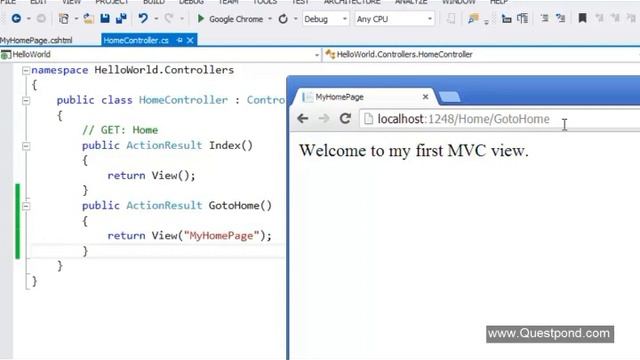Image resolution: width=640 pixels, height=360 pixels.
Task: Open the TOOLS menu
Action: pyautogui.click(x=265, y=2)
